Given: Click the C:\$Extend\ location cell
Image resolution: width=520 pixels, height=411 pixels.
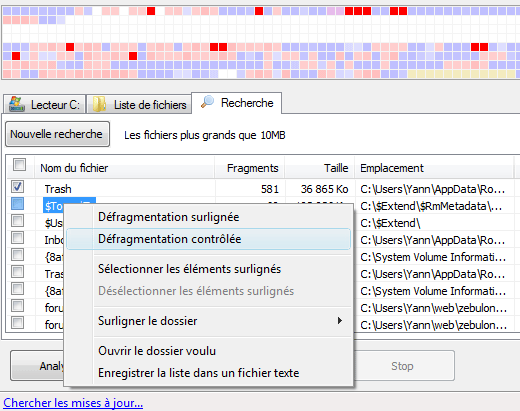Looking at the screenshot, I should pos(390,223).
